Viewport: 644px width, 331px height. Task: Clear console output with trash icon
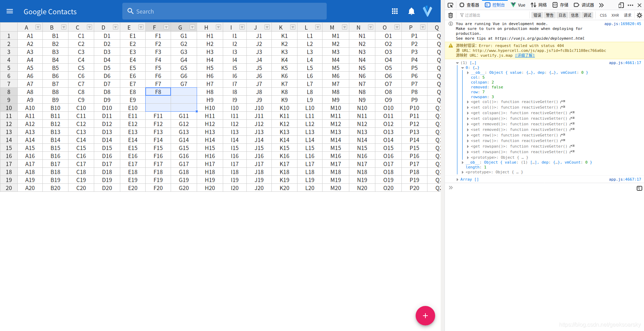450,15
